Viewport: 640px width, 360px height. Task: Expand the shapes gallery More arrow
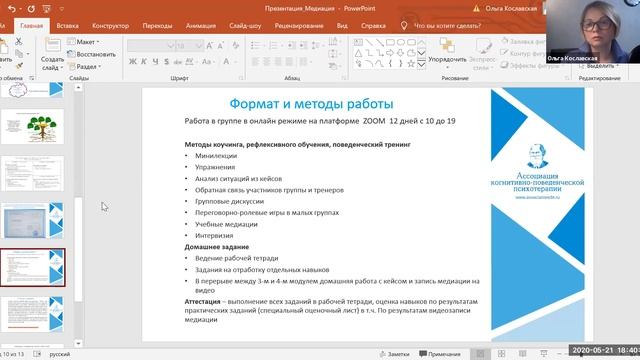point(422,64)
